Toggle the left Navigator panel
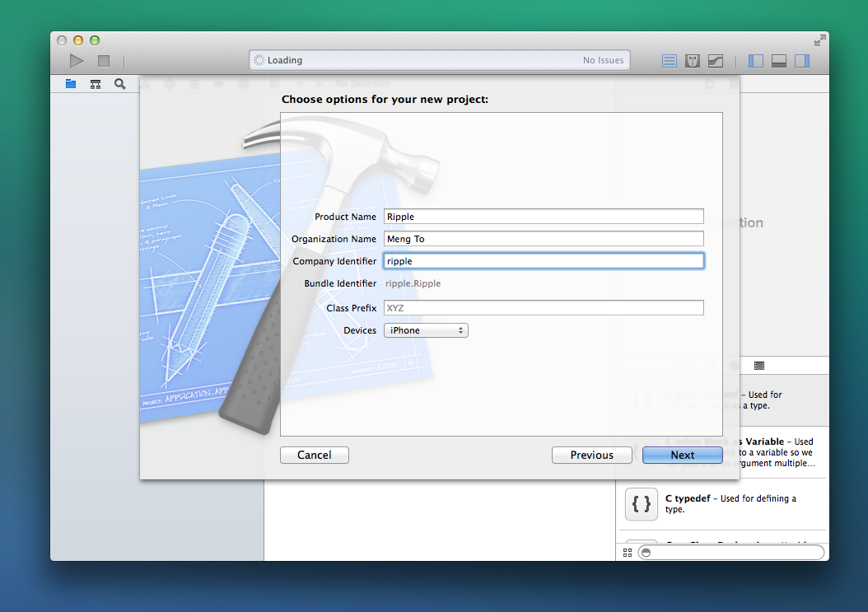 tap(756, 61)
